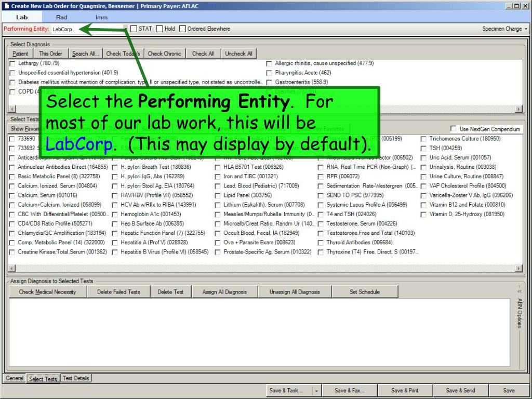Open Search All... diagnosis search

click(86, 54)
